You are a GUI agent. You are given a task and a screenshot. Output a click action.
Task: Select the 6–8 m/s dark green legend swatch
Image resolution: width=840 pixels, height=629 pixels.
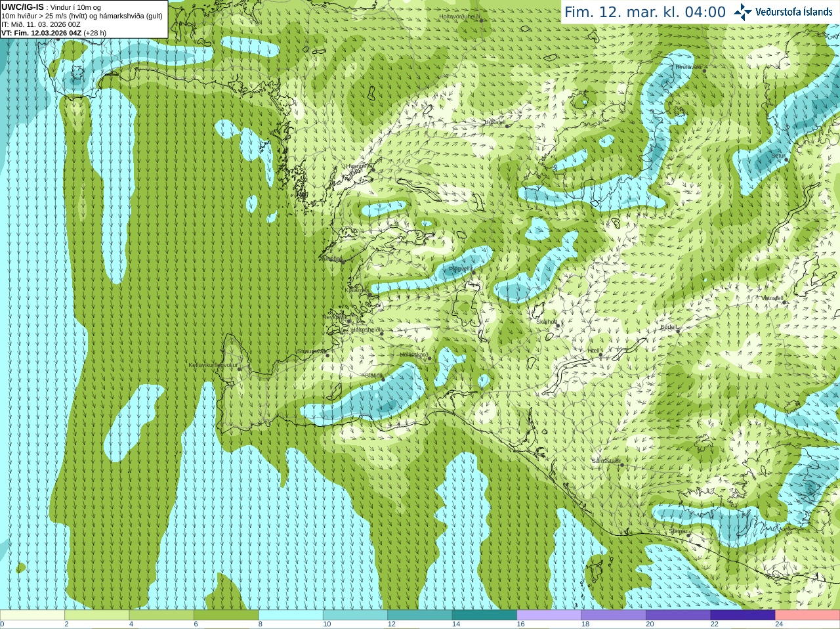click(226, 615)
